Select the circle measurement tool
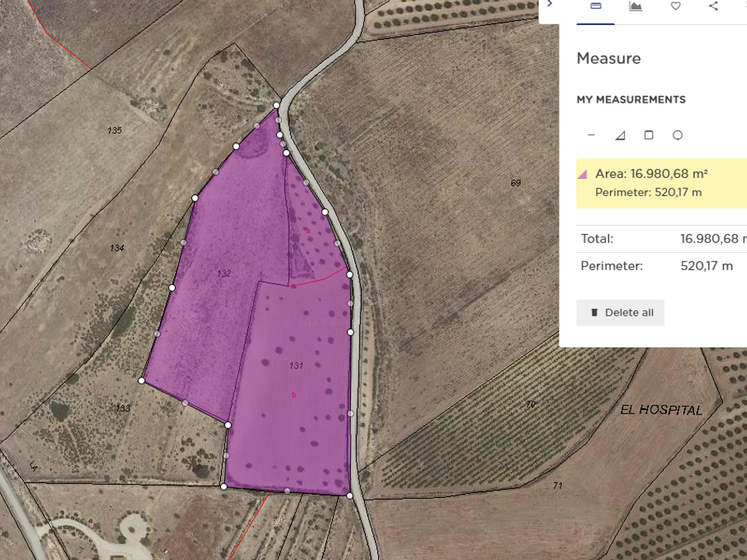Image resolution: width=747 pixels, height=560 pixels. point(678,135)
